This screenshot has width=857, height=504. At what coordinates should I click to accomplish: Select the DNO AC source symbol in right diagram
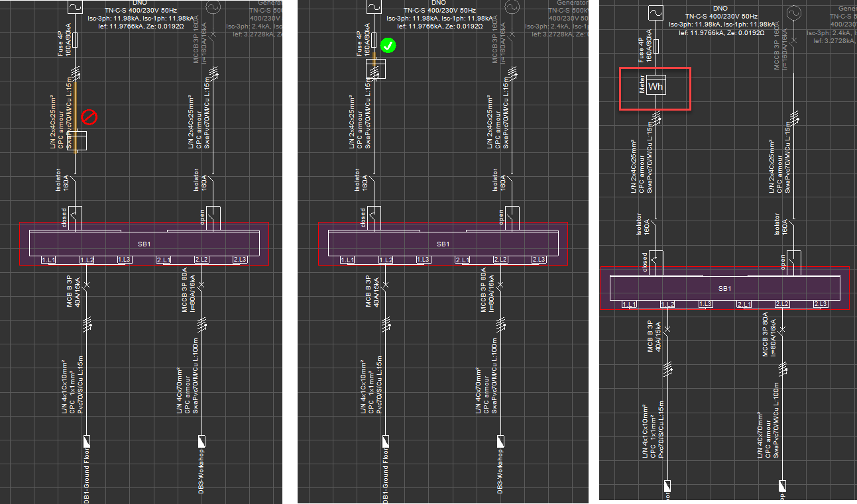[x=656, y=12]
